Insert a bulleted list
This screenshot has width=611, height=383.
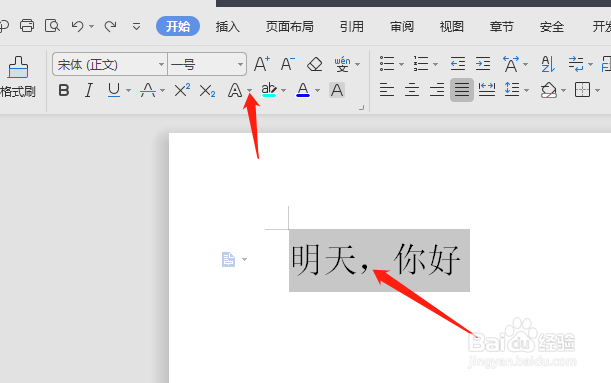coord(387,64)
